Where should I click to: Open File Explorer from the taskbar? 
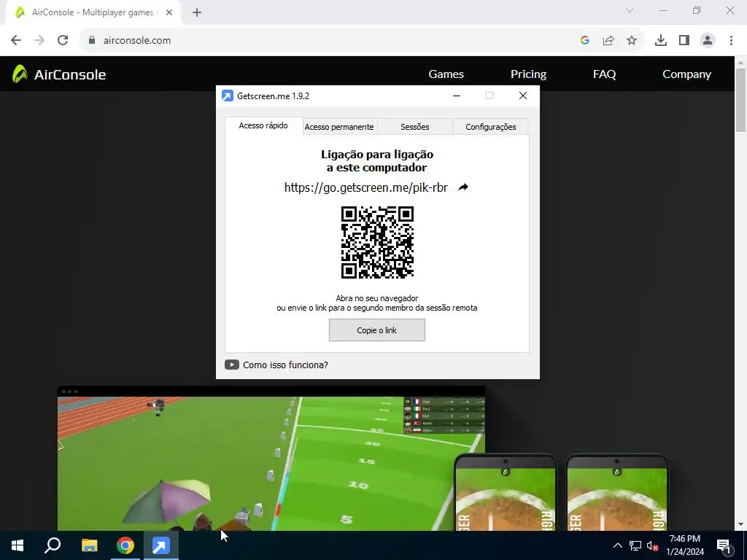(89, 545)
